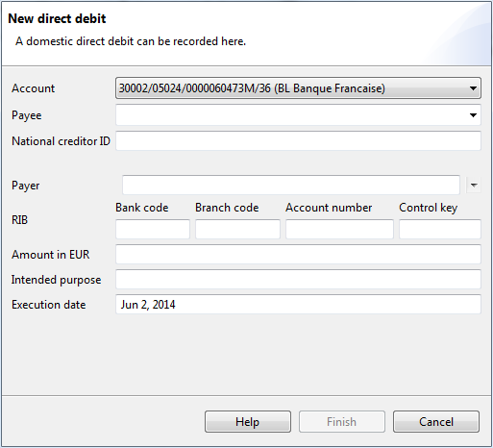
Task: Open the Payer selection dropdown arrow
Action: [x=474, y=185]
